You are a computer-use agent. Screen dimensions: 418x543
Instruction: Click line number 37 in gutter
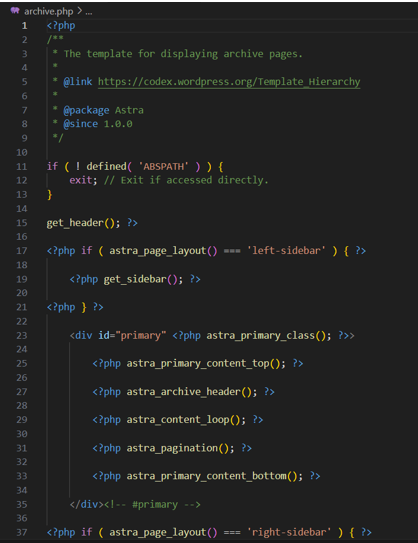[x=21, y=532]
